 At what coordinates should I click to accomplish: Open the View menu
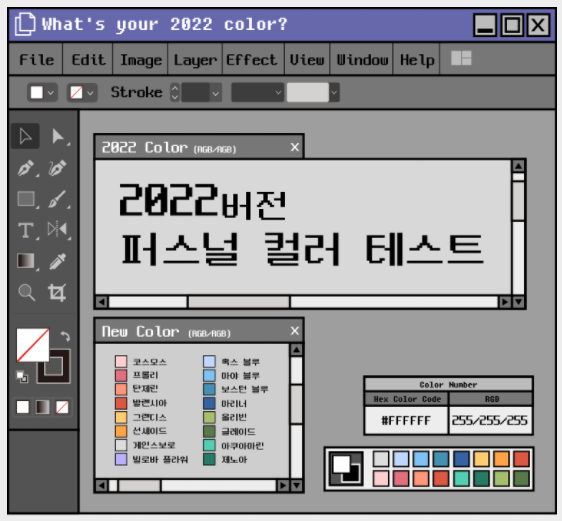coord(307,60)
